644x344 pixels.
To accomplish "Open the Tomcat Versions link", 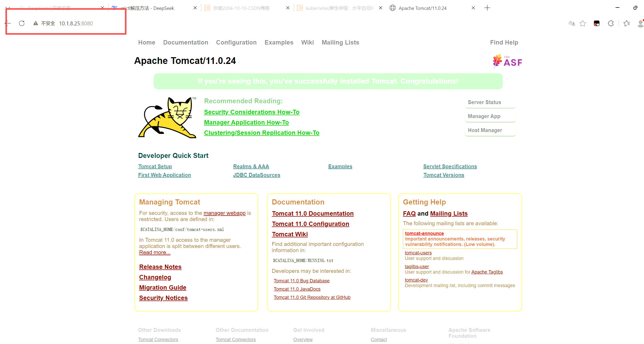I will (x=444, y=175).
